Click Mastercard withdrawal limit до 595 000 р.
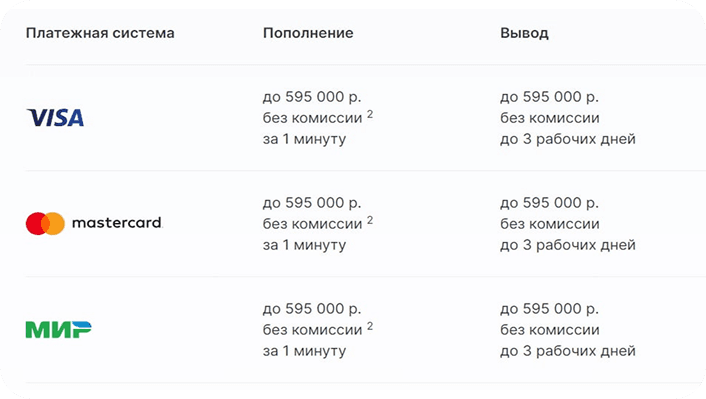The width and height of the screenshot is (706, 399). tap(549, 203)
